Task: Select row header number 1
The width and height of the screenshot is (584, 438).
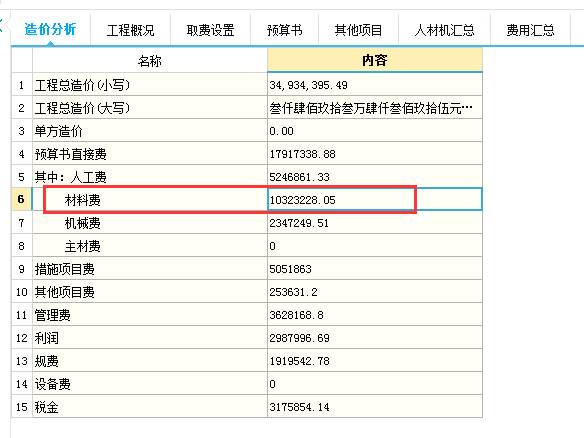Action: pyautogui.click(x=22, y=85)
